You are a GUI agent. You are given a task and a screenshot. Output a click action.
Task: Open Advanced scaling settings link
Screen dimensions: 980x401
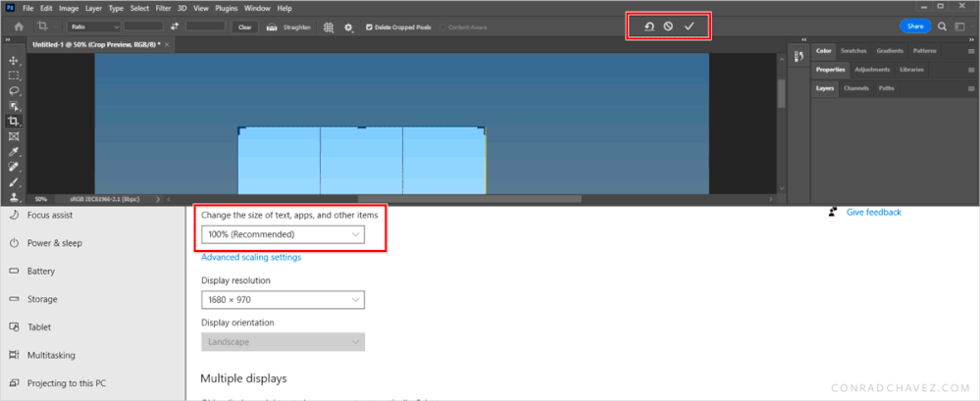251,257
